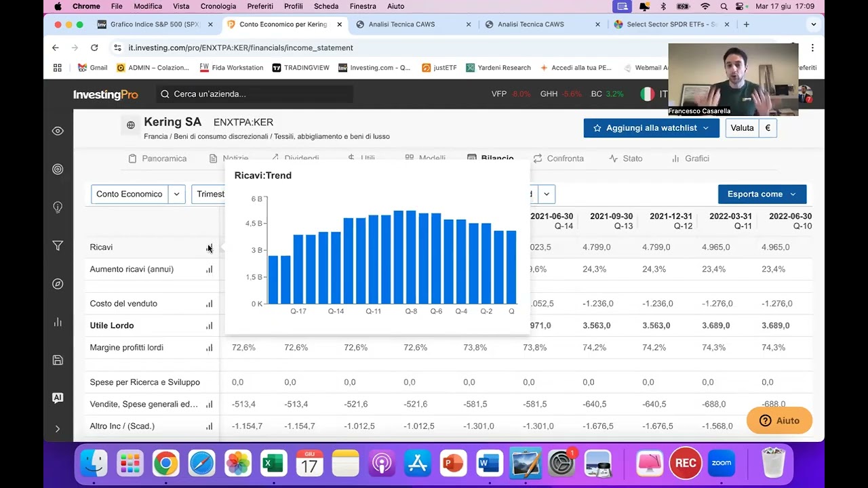Open Safari from the Dock
This screenshot has width=868, height=488.
point(201,464)
